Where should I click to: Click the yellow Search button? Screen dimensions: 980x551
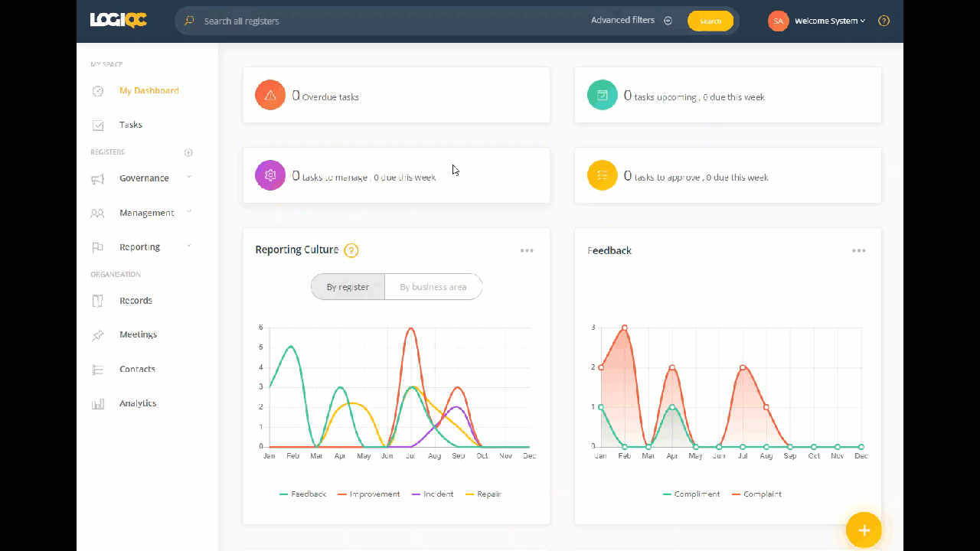(x=710, y=21)
